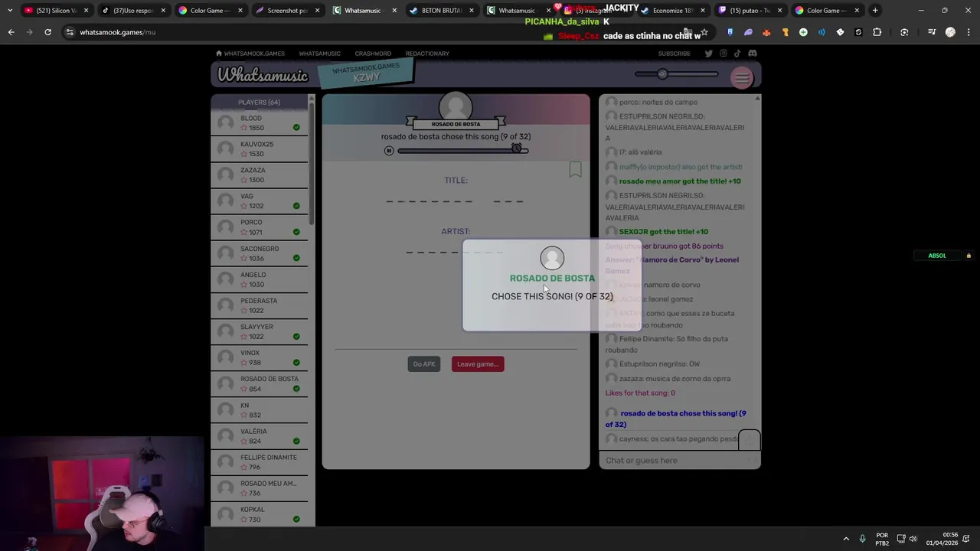This screenshot has width=980, height=551.
Task: Show hidden tray icons with the up chevron
Action: (x=846, y=539)
